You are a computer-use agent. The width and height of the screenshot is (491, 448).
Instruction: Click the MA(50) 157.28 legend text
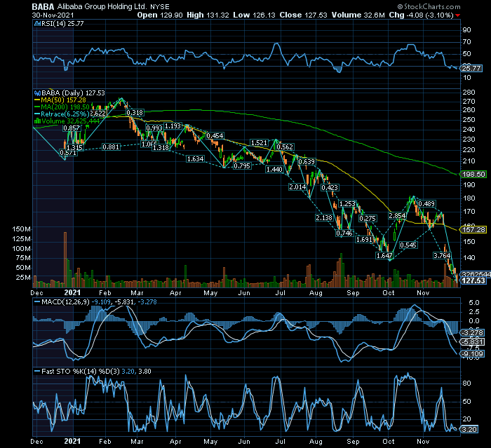[64, 100]
